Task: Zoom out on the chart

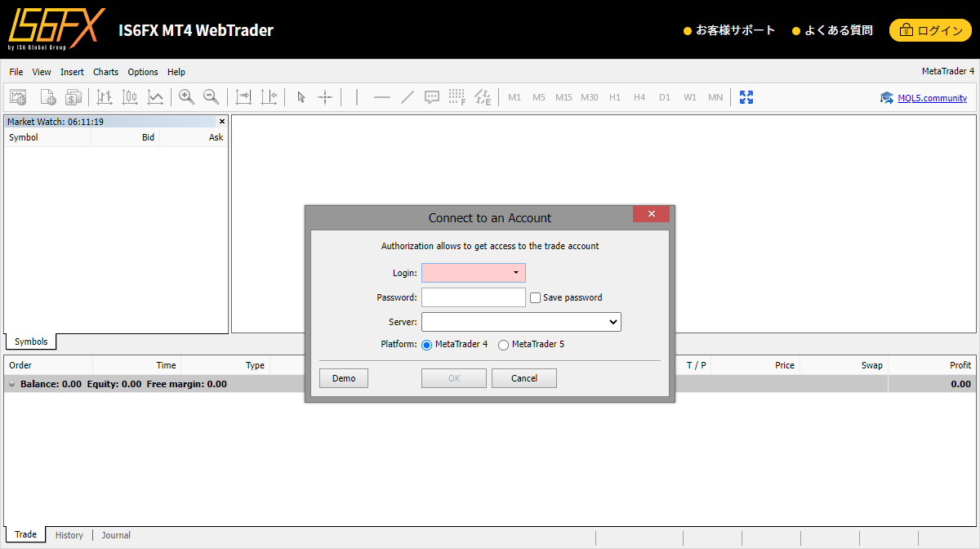Action: pos(211,97)
